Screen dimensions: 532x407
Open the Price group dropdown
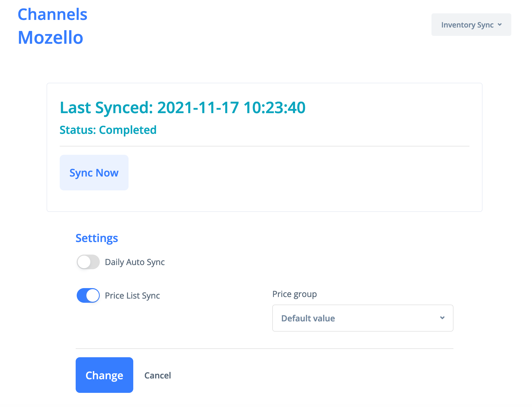click(363, 318)
